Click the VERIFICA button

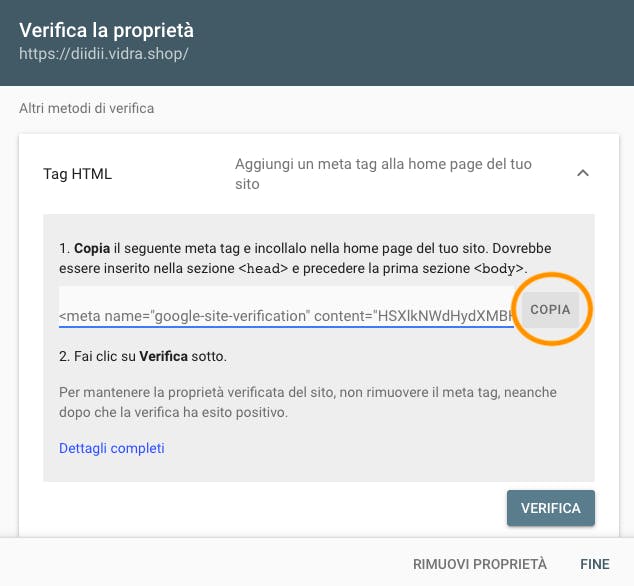551,508
